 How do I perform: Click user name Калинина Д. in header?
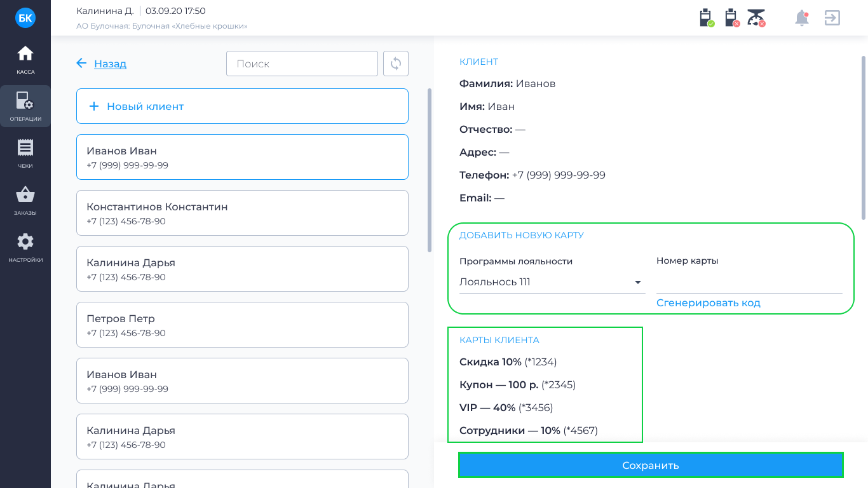(105, 11)
